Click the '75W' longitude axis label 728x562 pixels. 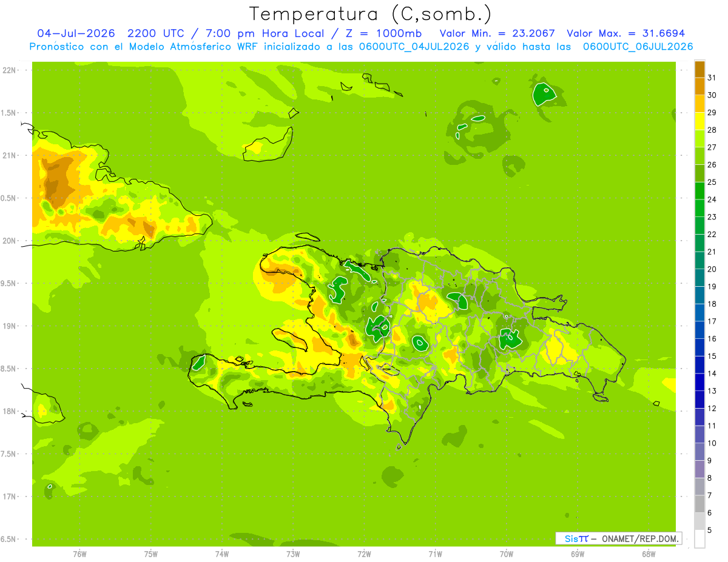[x=150, y=554]
